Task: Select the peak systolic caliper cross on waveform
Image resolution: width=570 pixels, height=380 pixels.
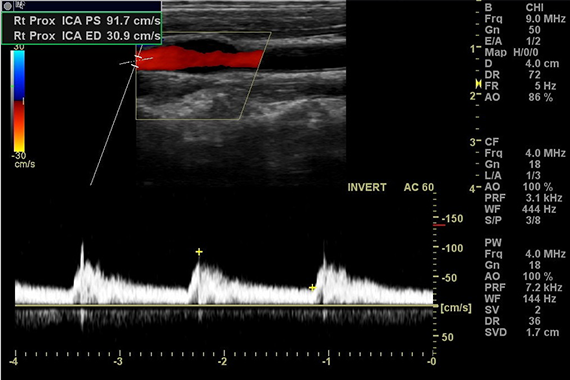Action: 199,252
